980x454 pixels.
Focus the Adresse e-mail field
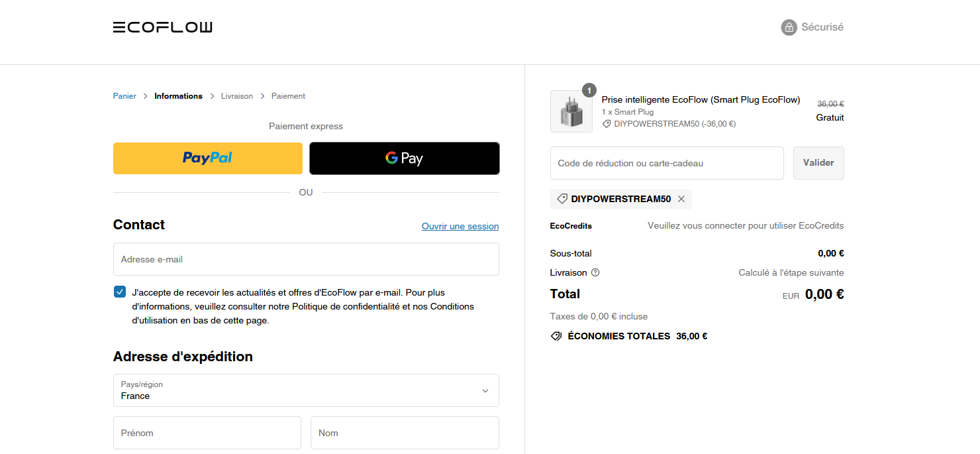click(306, 259)
